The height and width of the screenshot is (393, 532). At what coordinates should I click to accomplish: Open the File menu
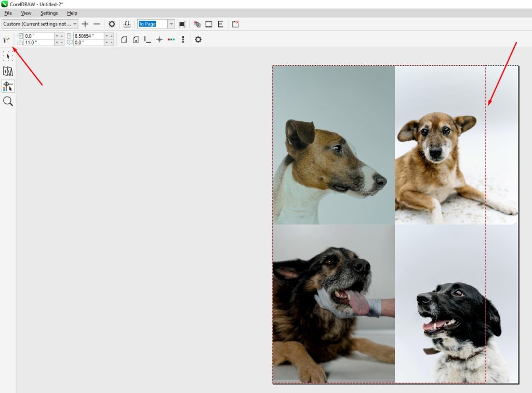[x=8, y=13]
